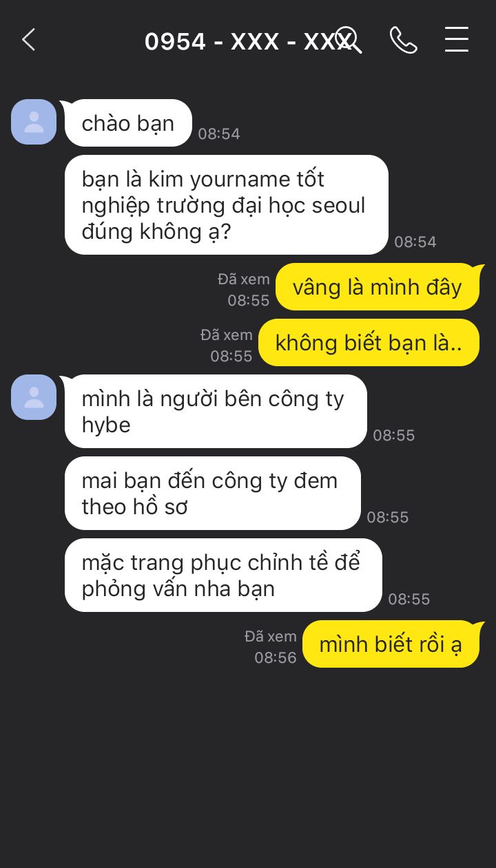Tap the 08:54 timestamp after "chào bạn"
496x868 pixels.
[x=219, y=134]
